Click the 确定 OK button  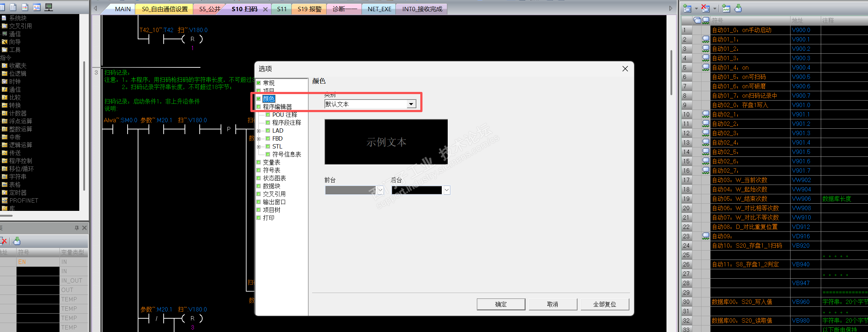click(x=501, y=304)
